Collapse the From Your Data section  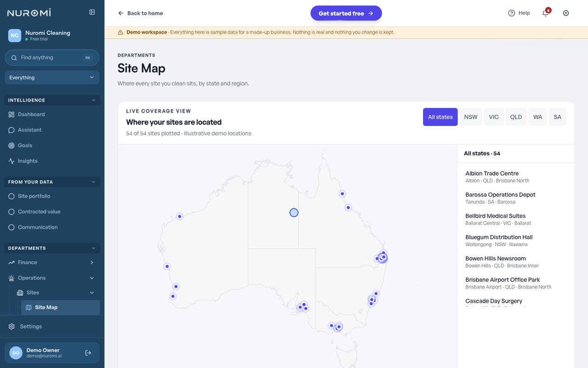(x=93, y=182)
